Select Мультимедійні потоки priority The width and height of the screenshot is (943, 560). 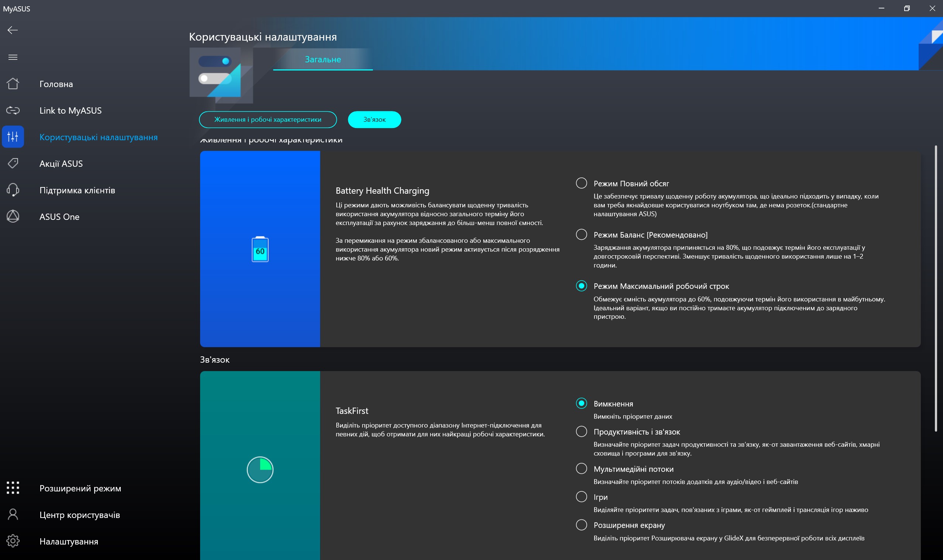[581, 469]
